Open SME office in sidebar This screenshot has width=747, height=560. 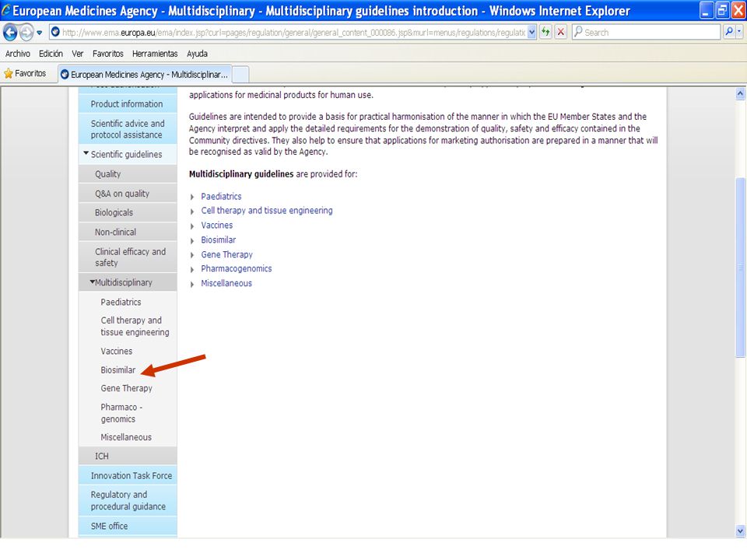click(127, 527)
